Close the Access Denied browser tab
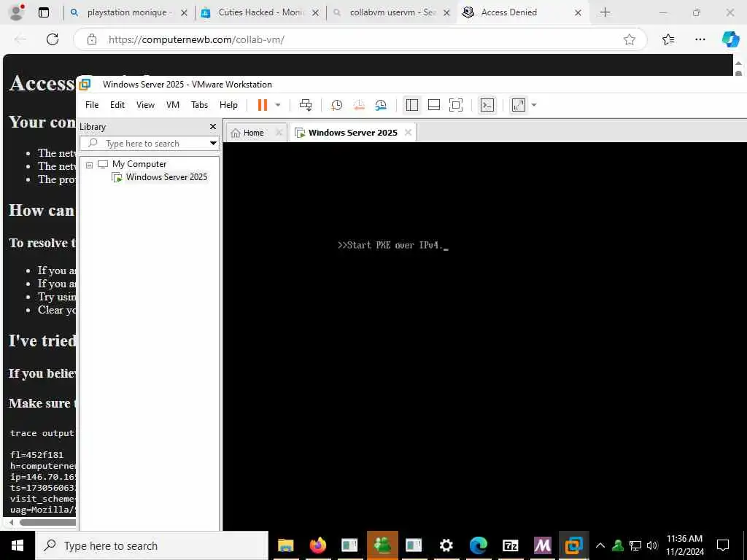 [578, 13]
